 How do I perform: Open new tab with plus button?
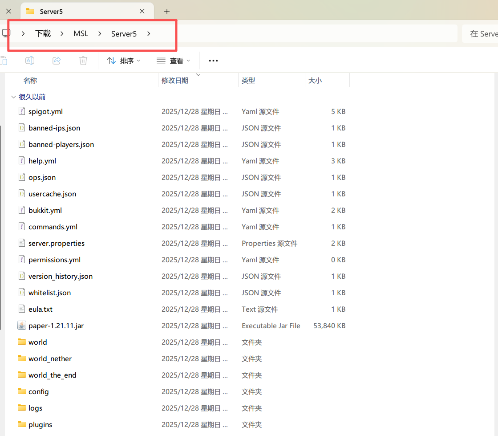coord(167,12)
